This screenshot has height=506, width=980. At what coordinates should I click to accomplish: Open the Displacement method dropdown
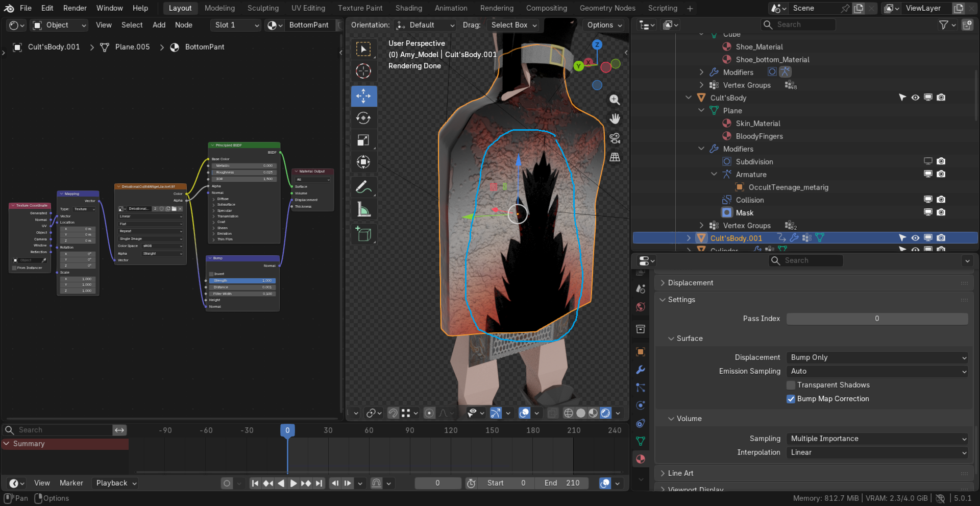tap(877, 357)
